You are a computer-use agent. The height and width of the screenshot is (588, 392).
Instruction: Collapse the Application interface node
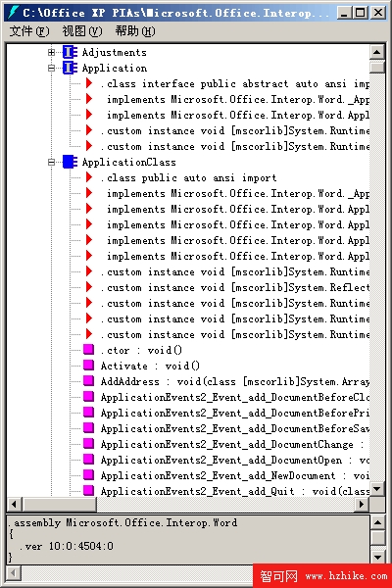pos(51,69)
